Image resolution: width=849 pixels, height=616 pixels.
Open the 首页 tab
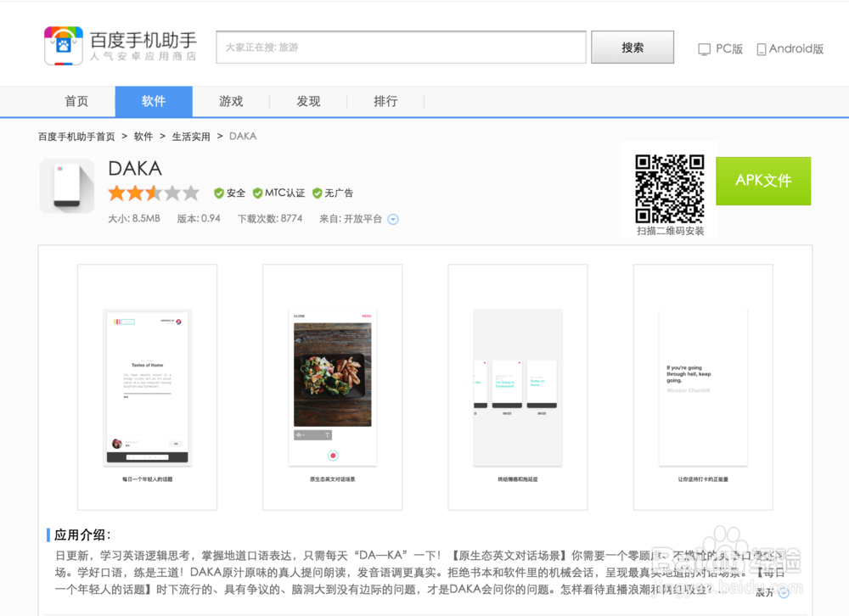point(76,101)
